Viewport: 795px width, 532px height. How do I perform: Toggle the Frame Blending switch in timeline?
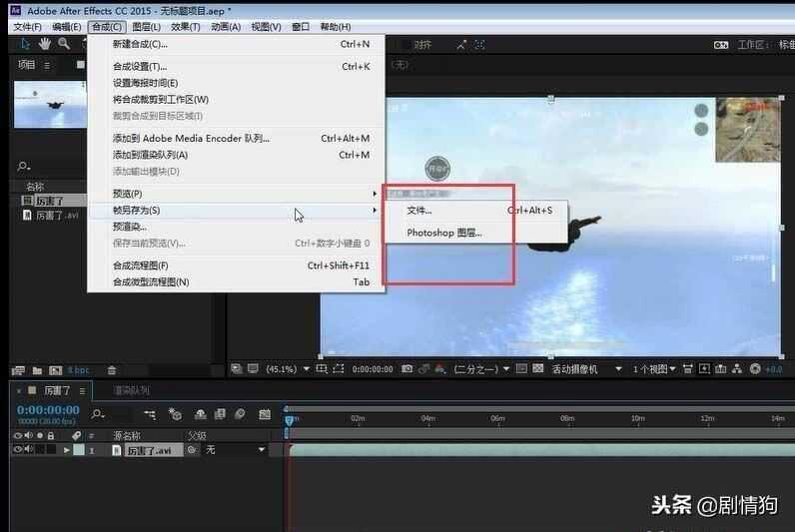click(220, 414)
